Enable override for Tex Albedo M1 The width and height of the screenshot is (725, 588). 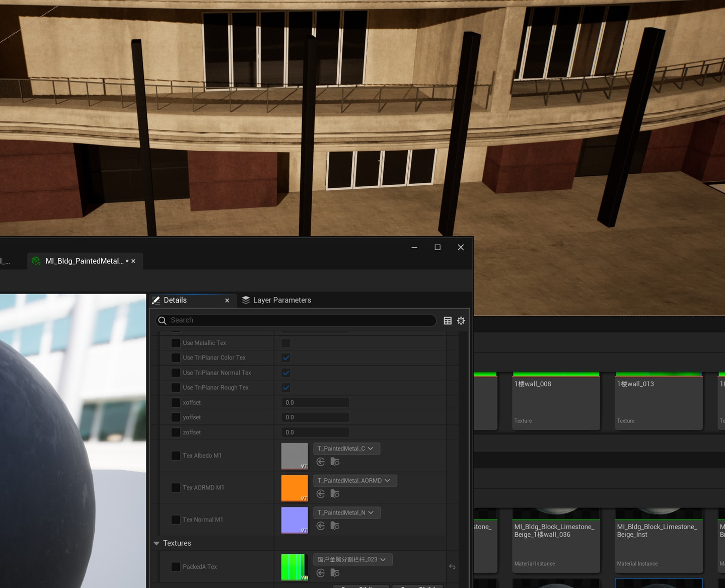176,456
